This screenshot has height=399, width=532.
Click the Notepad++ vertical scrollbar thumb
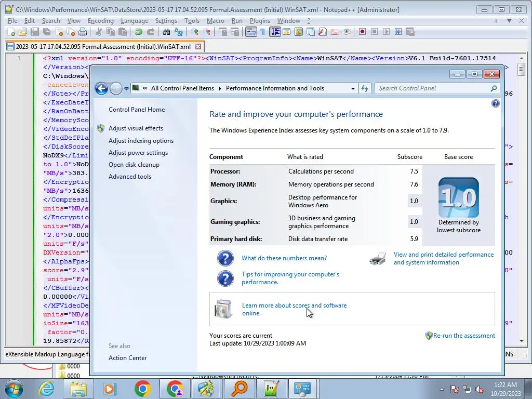pos(522,70)
